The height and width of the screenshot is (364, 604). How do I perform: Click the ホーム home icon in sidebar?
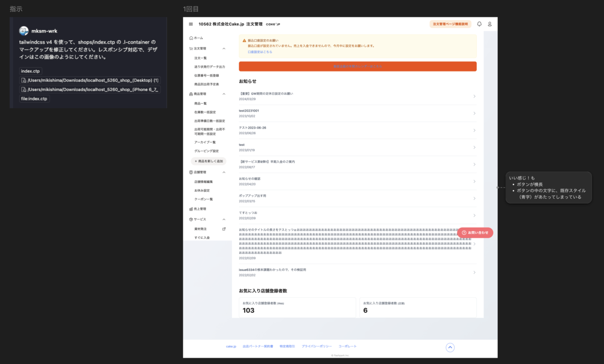tap(191, 38)
